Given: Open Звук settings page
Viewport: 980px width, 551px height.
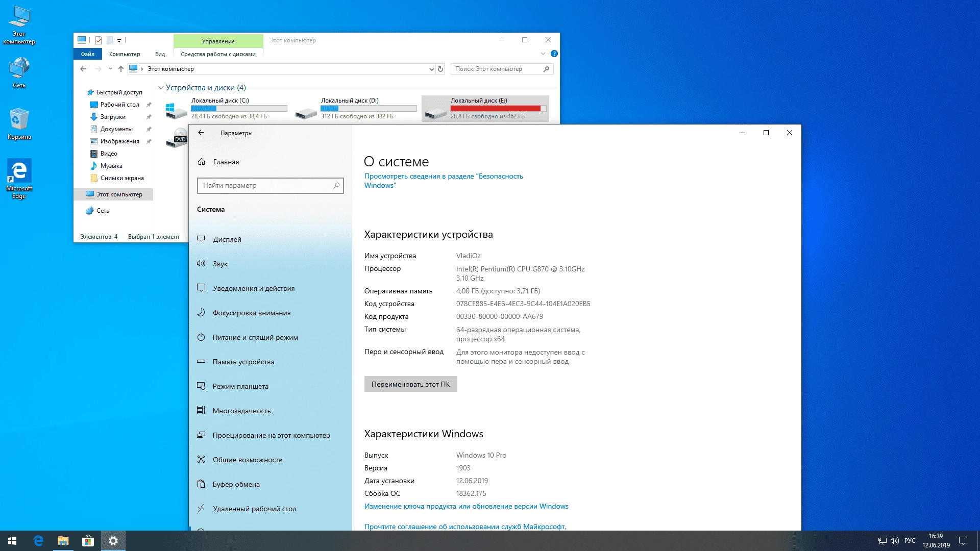Looking at the screenshot, I should (x=271, y=264).
